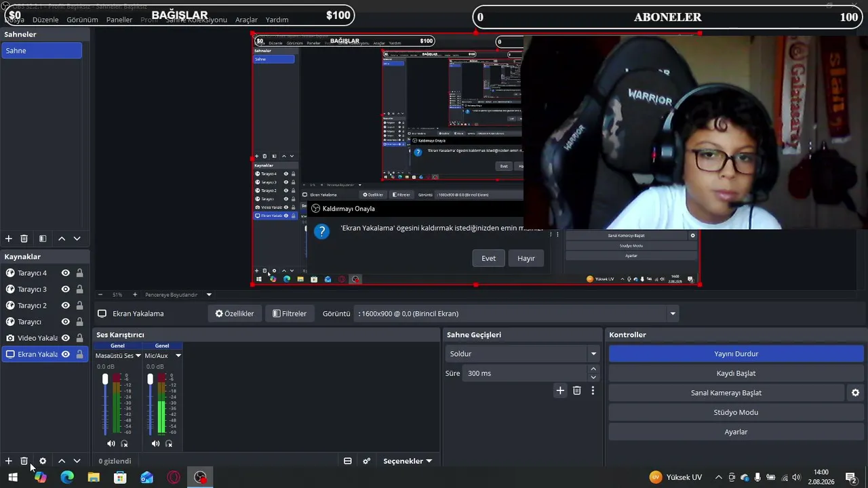Viewport: 868px width, 488px height.
Task: Toggle the lock on Ekran Yakalama source
Action: (x=79, y=354)
